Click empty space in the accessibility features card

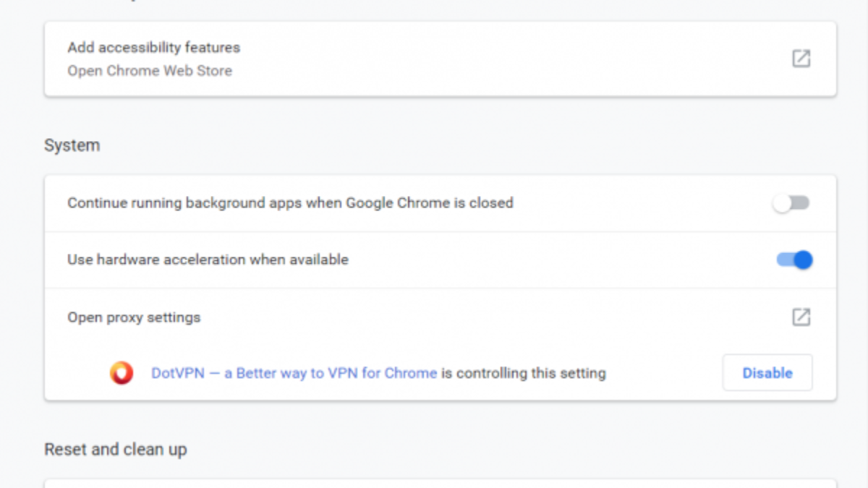coord(506,59)
